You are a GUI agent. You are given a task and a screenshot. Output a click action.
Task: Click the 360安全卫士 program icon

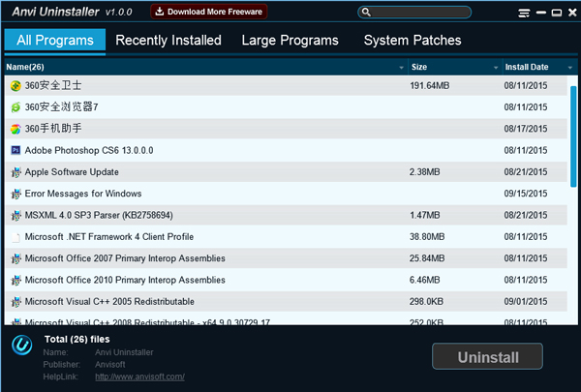pyautogui.click(x=15, y=86)
